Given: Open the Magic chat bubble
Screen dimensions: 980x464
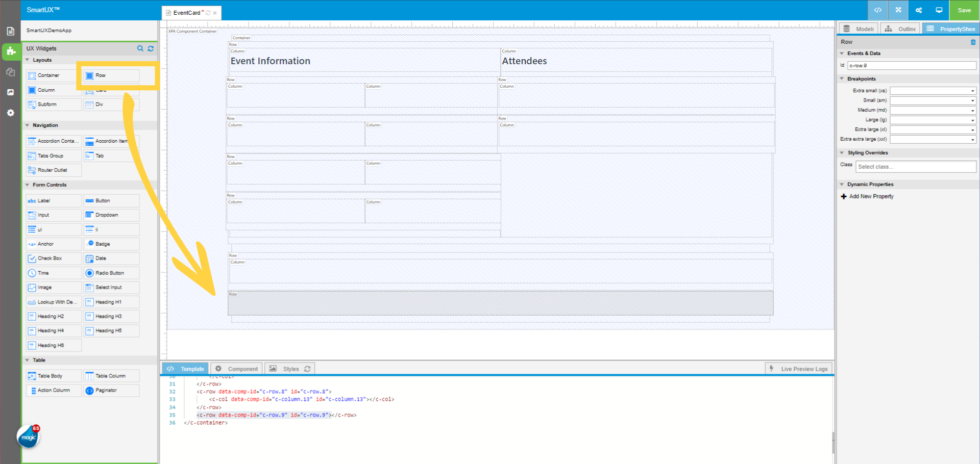Looking at the screenshot, I should (28, 437).
